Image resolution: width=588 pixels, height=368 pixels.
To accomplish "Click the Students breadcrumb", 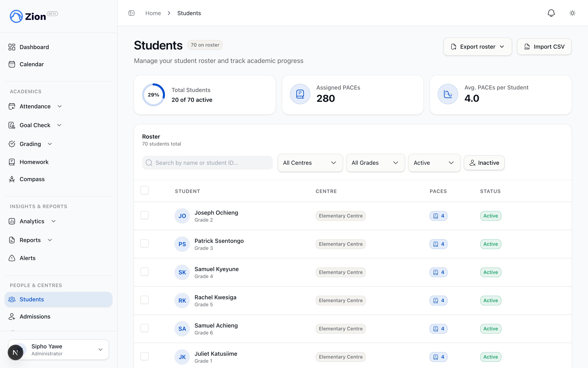I will click(x=189, y=13).
